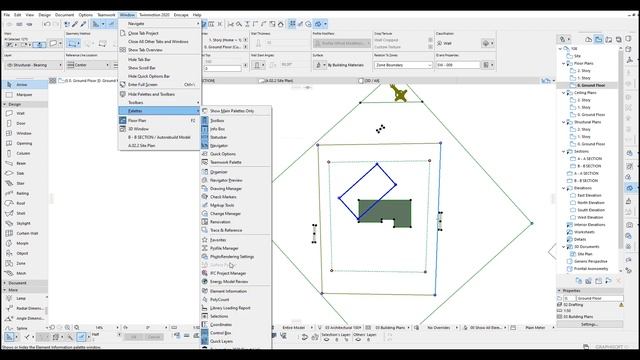Choose Show Main Palettes Only
Viewport: 640px width, 360px height.
click(236, 111)
